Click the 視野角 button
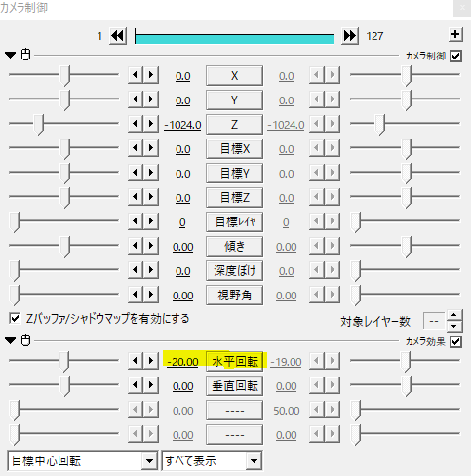Image resolution: width=471 pixels, height=476 pixels. click(234, 296)
